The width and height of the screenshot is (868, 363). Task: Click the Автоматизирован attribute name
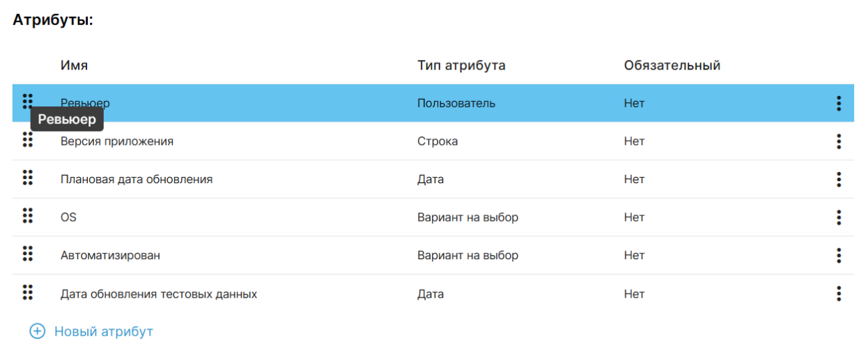pyautogui.click(x=110, y=256)
